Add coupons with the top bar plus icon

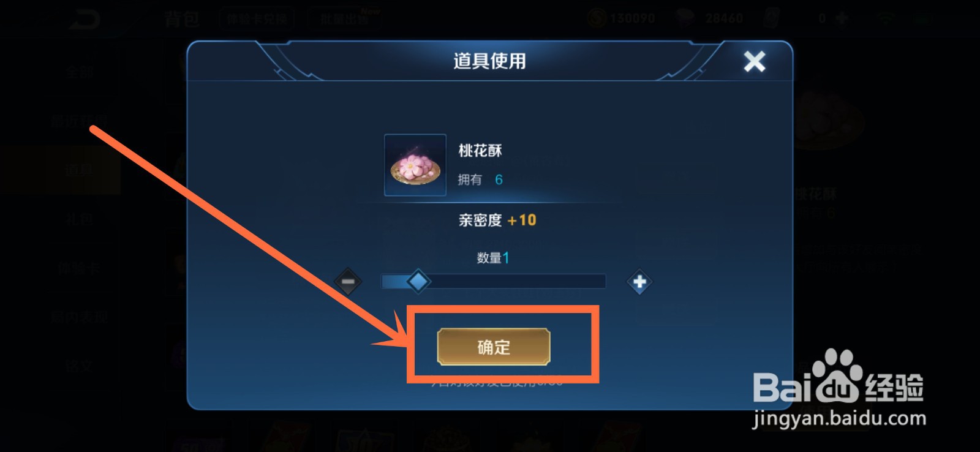coord(842,18)
